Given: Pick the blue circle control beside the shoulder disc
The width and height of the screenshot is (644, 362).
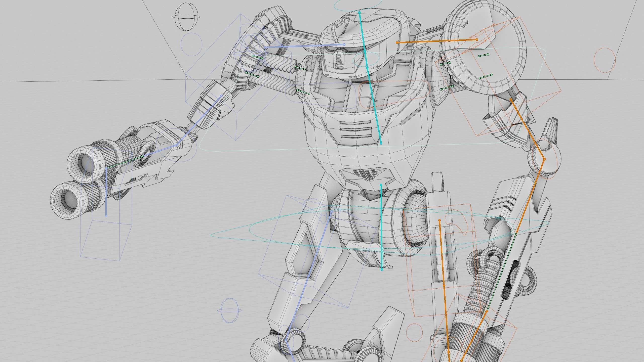Looking at the screenshot, I should click(191, 44).
